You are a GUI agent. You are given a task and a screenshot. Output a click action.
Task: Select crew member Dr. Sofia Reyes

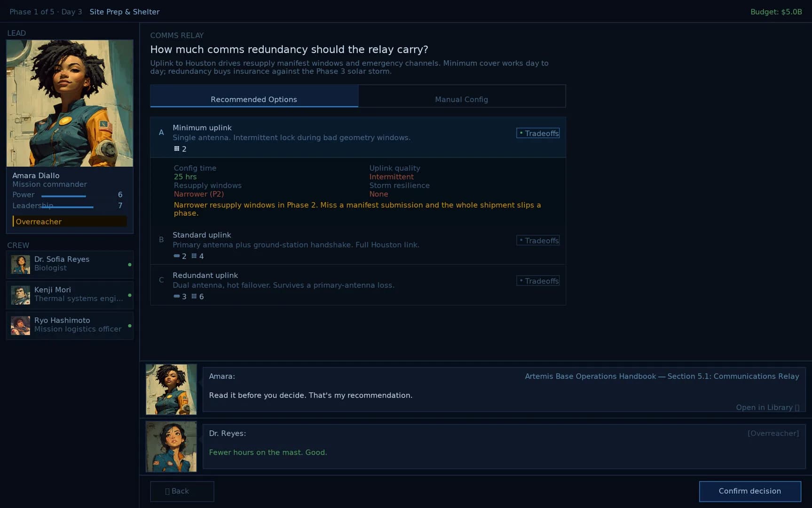pos(70,264)
